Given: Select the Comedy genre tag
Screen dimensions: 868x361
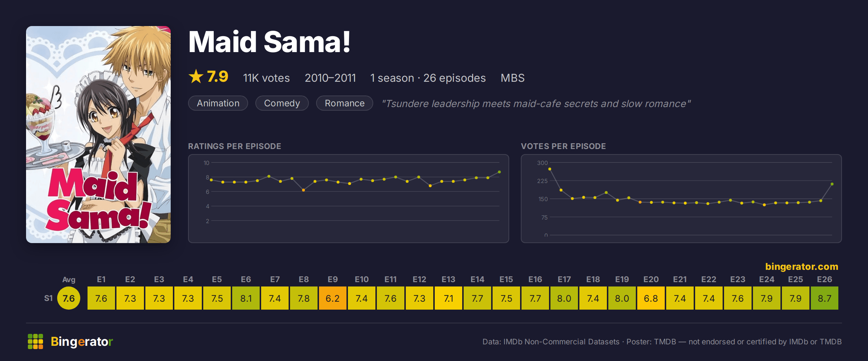Looking at the screenshot, I should (282, 103).
